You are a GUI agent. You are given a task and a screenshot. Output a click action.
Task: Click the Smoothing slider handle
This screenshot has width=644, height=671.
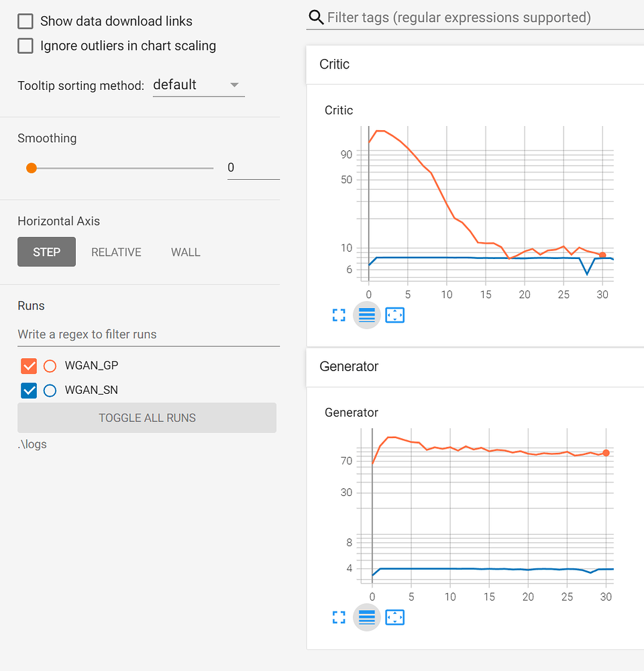[32, 168]
